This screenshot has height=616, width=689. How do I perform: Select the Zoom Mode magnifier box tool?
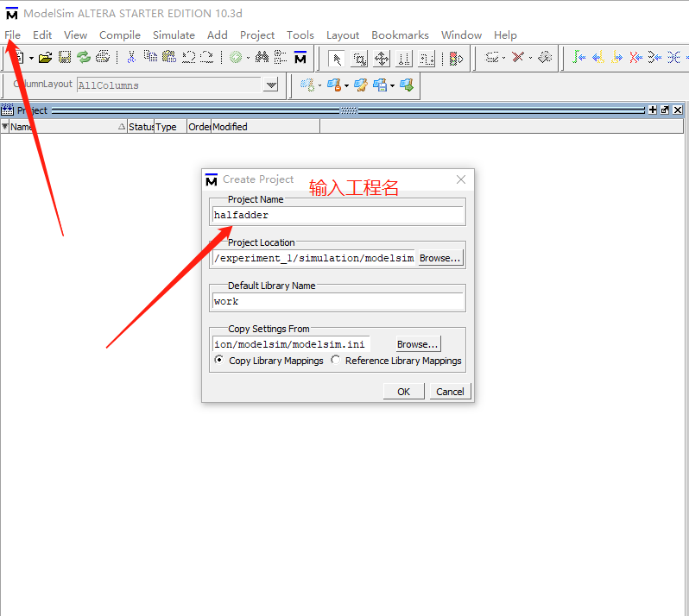pos(359,59)
